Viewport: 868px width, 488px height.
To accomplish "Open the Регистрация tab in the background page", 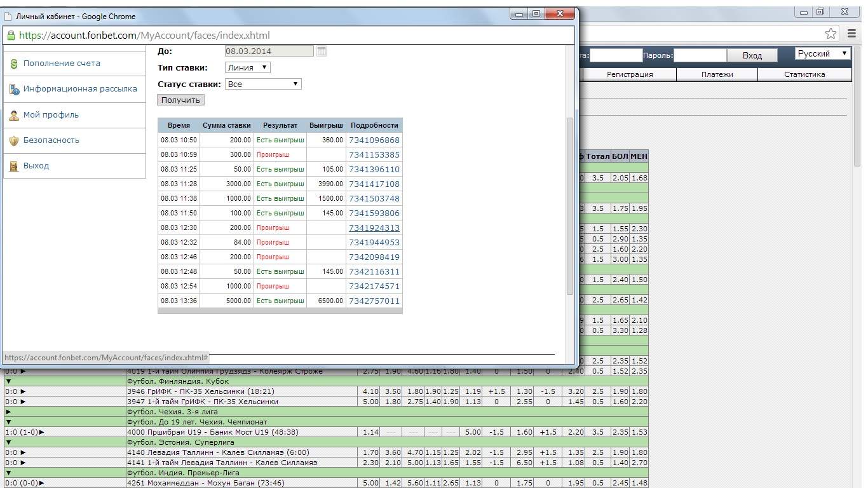I will (x=630, y=74).
